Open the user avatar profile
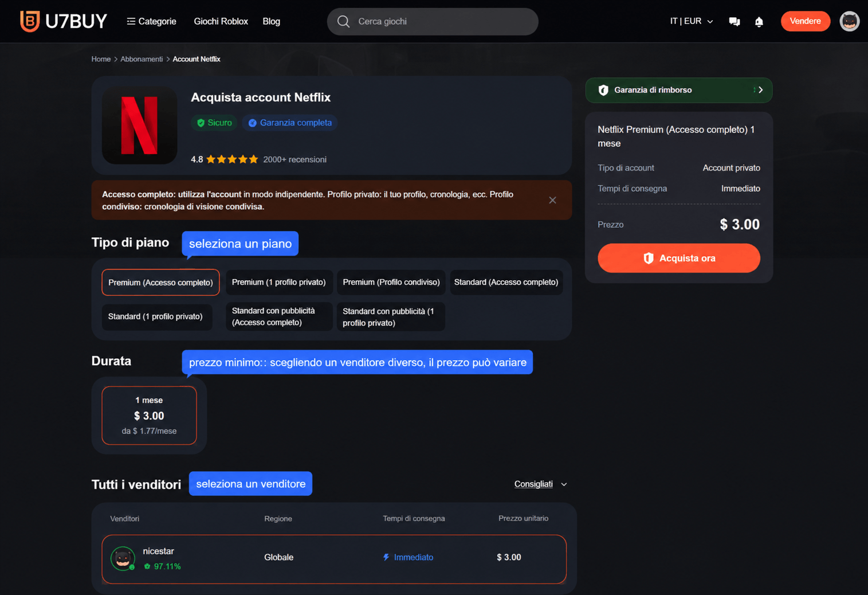868x595 pixels. pyautogui.click(x=849, y=21)
